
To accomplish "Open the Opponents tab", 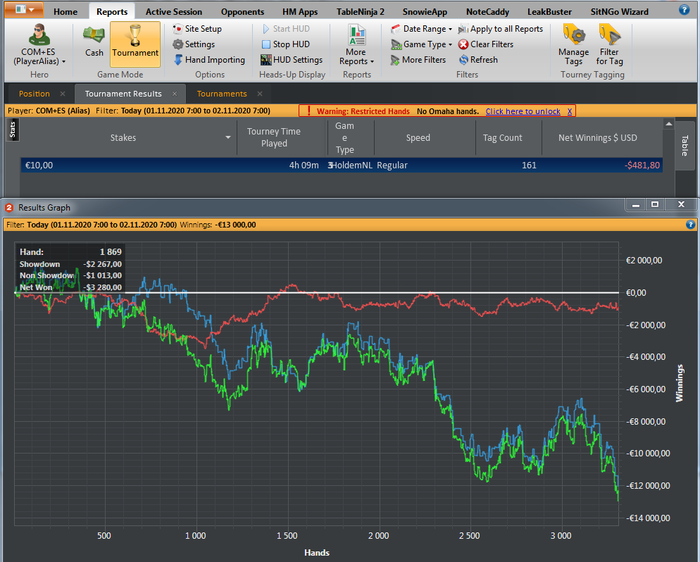I will pos(242,12).
